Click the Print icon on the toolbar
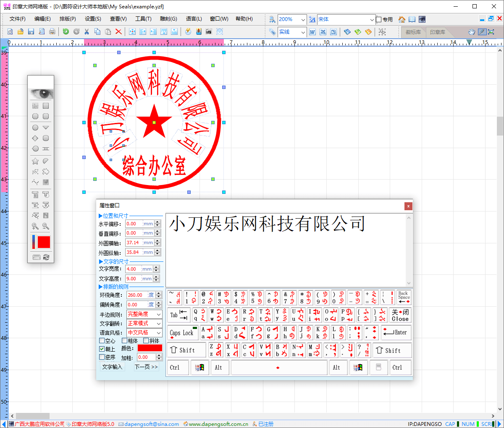 (52, 31)
